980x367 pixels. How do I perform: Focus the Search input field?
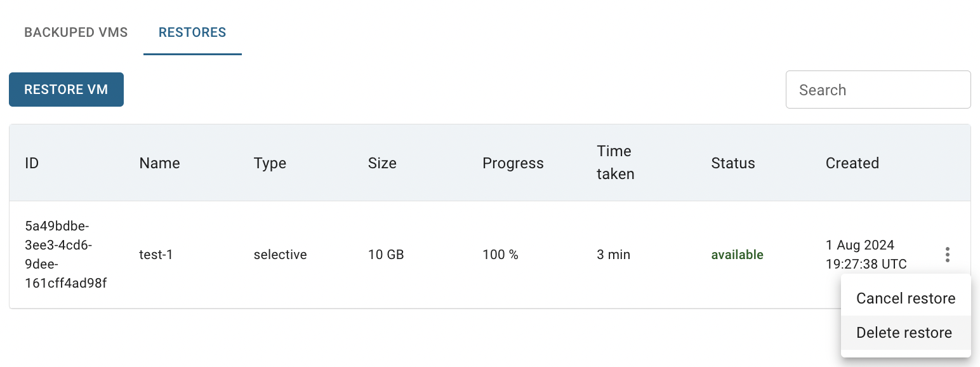[878, 90]
